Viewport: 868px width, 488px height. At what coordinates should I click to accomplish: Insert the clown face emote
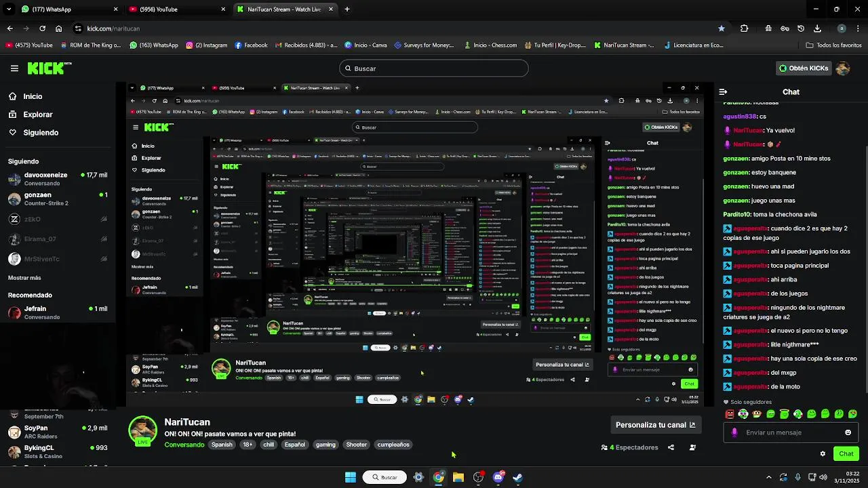(x=743, y=413)
